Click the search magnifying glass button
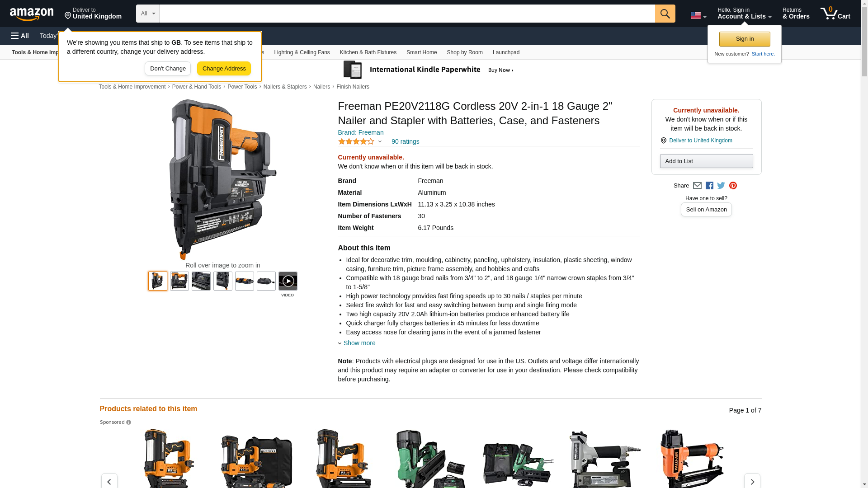This screenshot has height=488, width=868. tap(665, 14)
